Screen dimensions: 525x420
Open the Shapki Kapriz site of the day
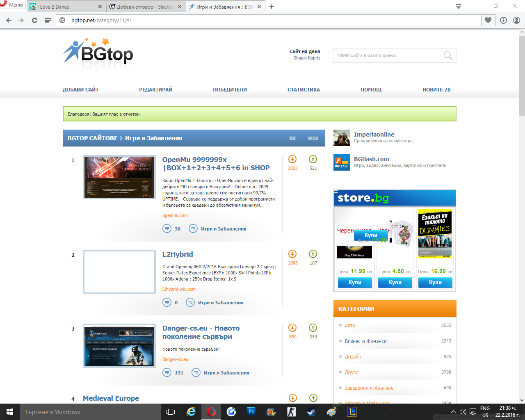(307, 58)
